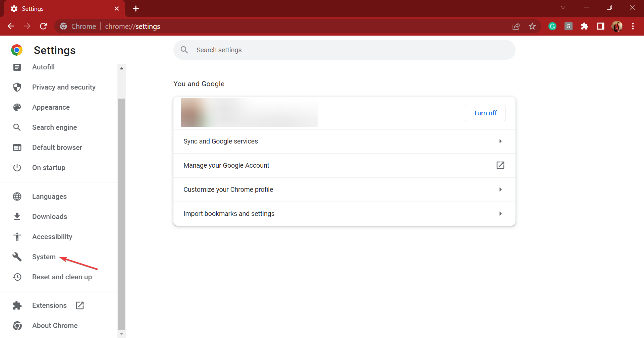Click the Extensions external link icon

(80, 305)
